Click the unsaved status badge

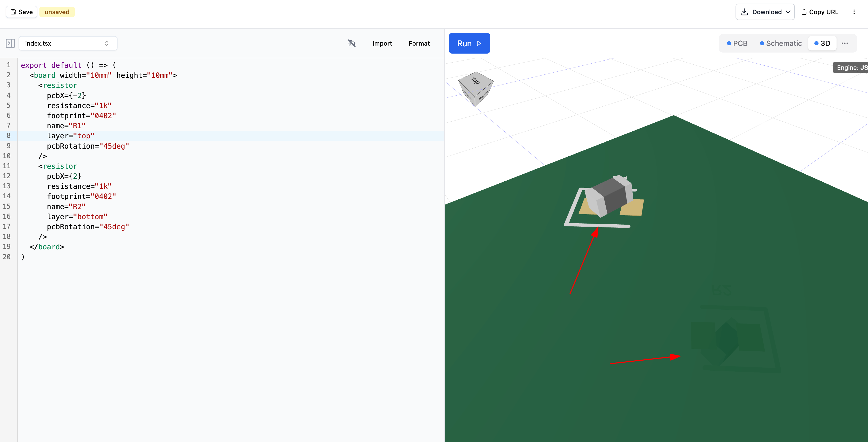coord(57,12)
